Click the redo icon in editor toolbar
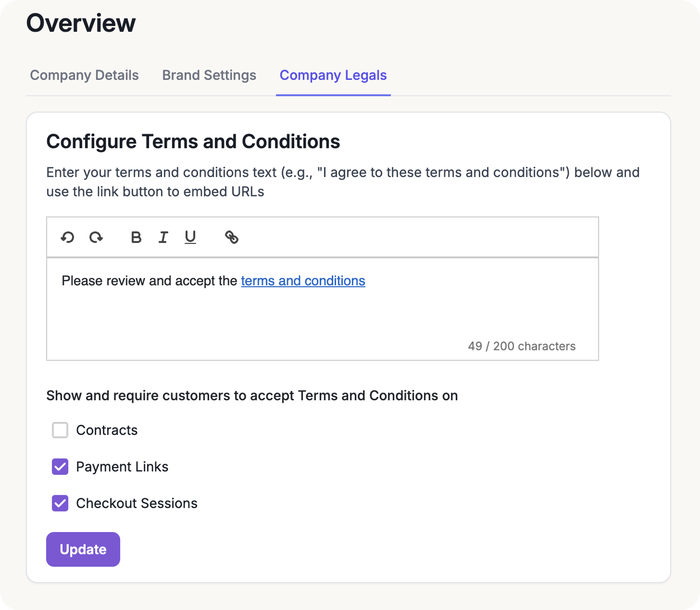This screenshot has width=700, height=610. coord(96,237)
